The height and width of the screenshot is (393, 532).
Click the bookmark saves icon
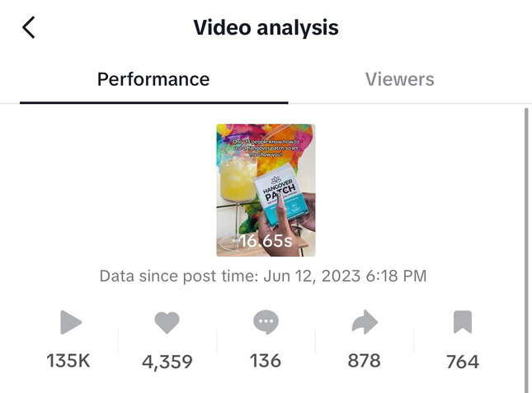pos(462,323)
